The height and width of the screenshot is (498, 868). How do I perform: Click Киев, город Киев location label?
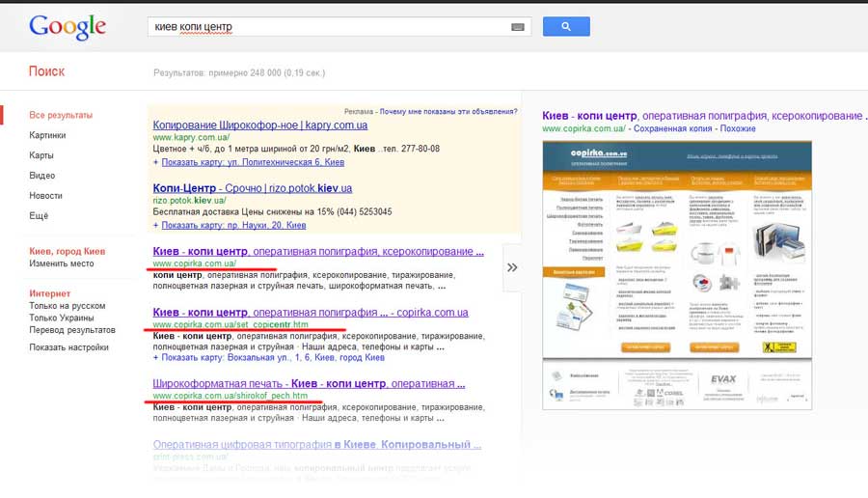(67, 252)
